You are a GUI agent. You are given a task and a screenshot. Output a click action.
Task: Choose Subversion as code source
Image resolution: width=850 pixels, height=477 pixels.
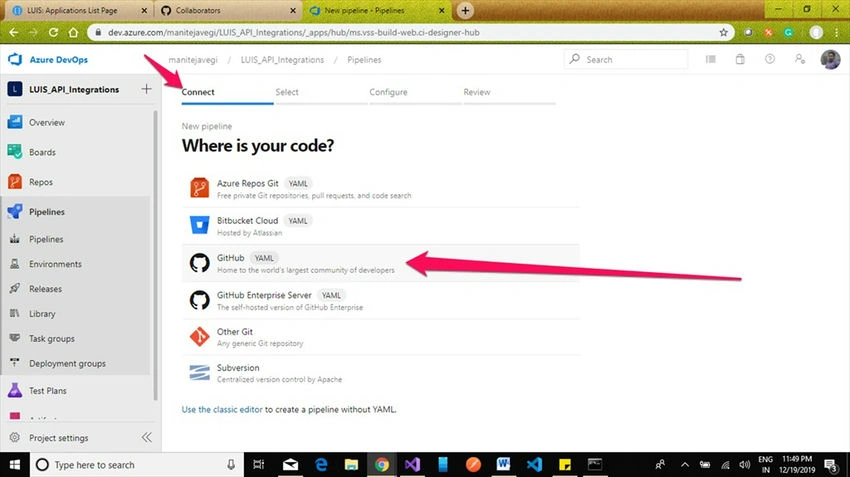(381, 373)
